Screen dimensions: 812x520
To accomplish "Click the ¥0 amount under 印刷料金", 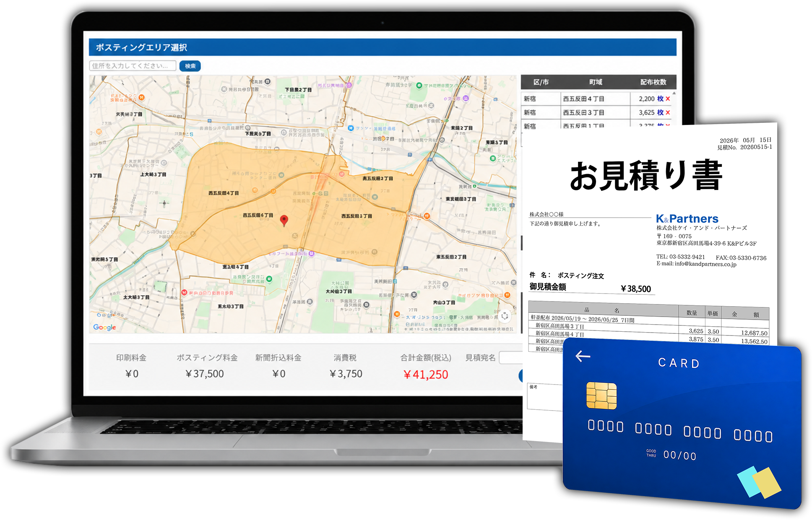I will pyautogui.click(x=132, y=374).
